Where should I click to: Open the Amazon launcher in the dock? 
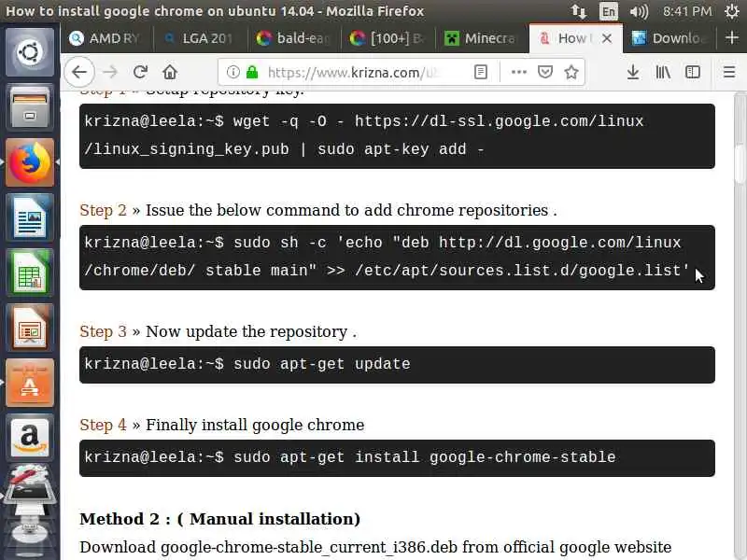tap(30, 438)
